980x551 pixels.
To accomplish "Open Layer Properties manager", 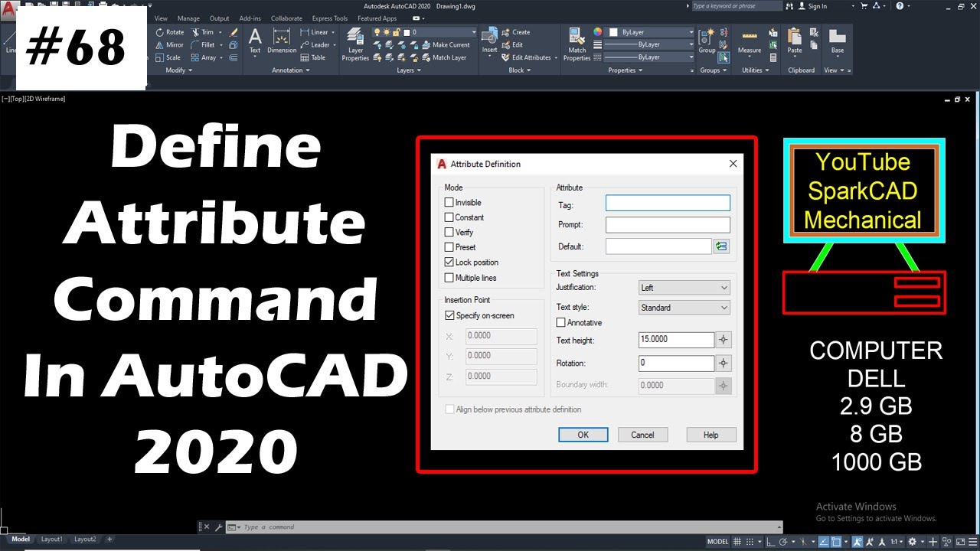I will 355,44.
